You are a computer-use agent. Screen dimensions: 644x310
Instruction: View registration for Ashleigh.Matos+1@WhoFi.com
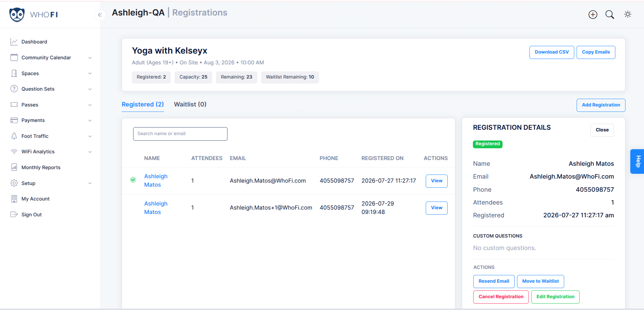pos(437,208)
